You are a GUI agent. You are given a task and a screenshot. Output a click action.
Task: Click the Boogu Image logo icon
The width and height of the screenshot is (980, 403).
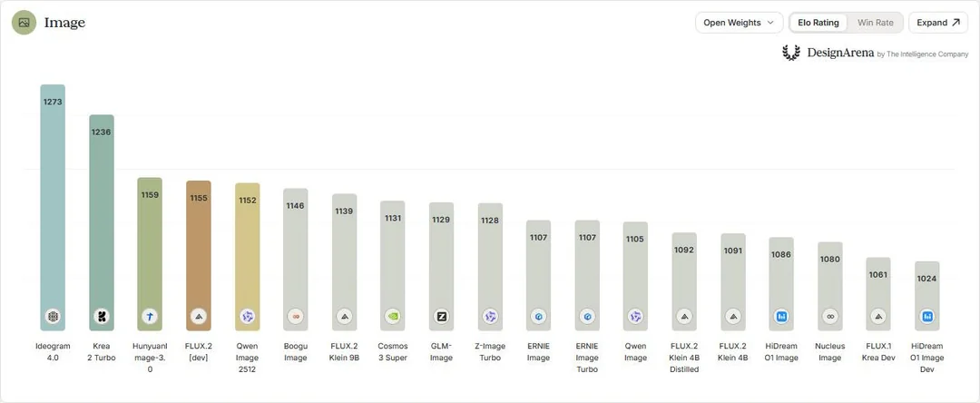click(x=296, y=317)
